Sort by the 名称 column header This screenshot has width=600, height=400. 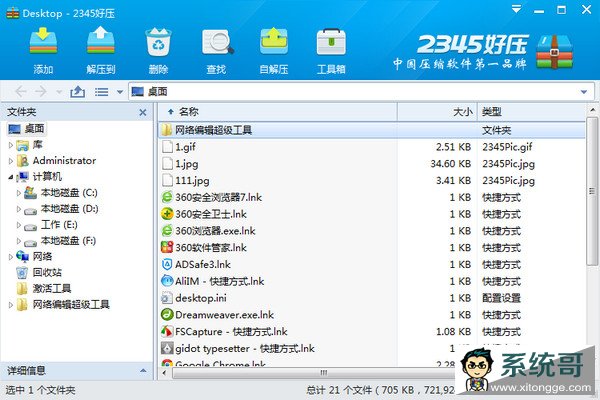click(278, 112)
